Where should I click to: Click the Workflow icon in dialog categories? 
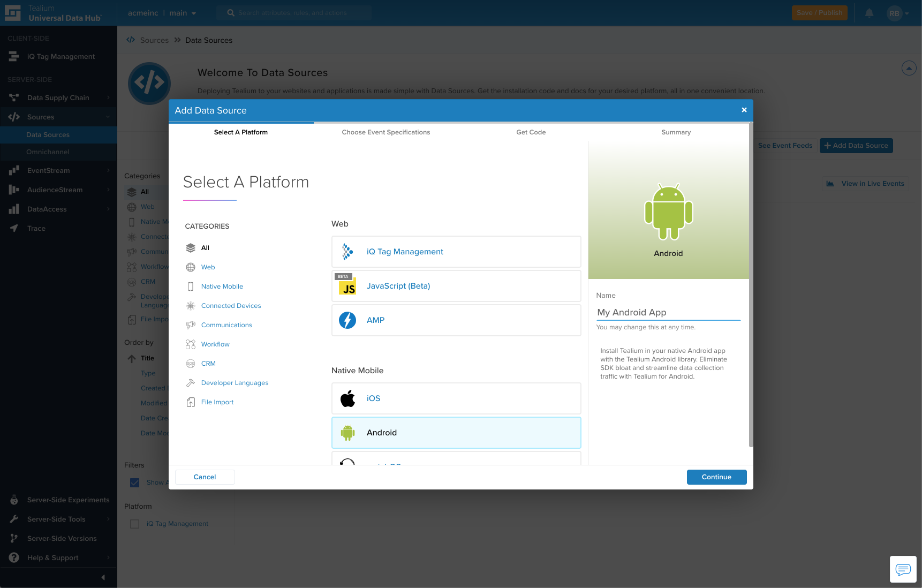coord(191,344)
